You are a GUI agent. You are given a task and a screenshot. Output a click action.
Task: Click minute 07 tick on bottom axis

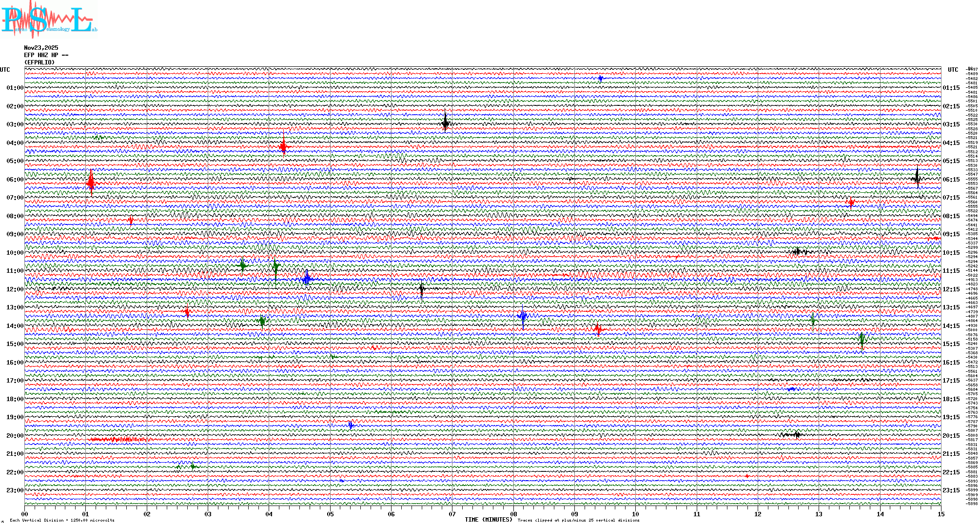pyautogui.click(x=452, y=514)
